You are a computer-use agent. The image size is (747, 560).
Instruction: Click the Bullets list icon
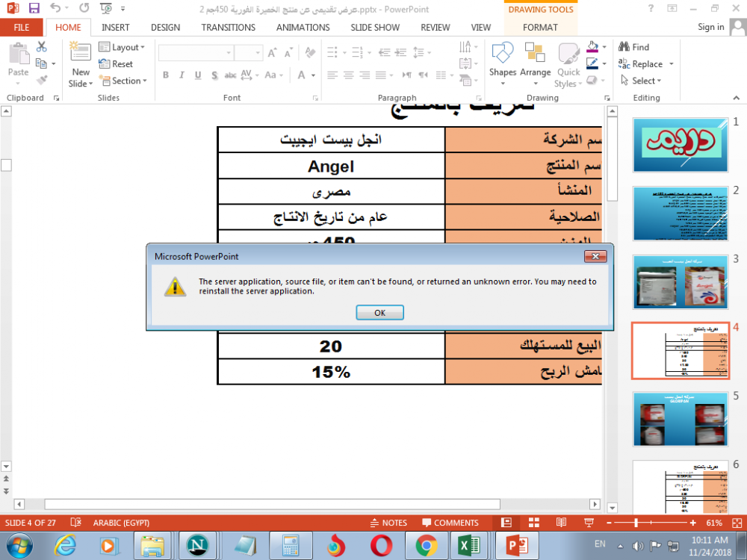pos(332,52)
